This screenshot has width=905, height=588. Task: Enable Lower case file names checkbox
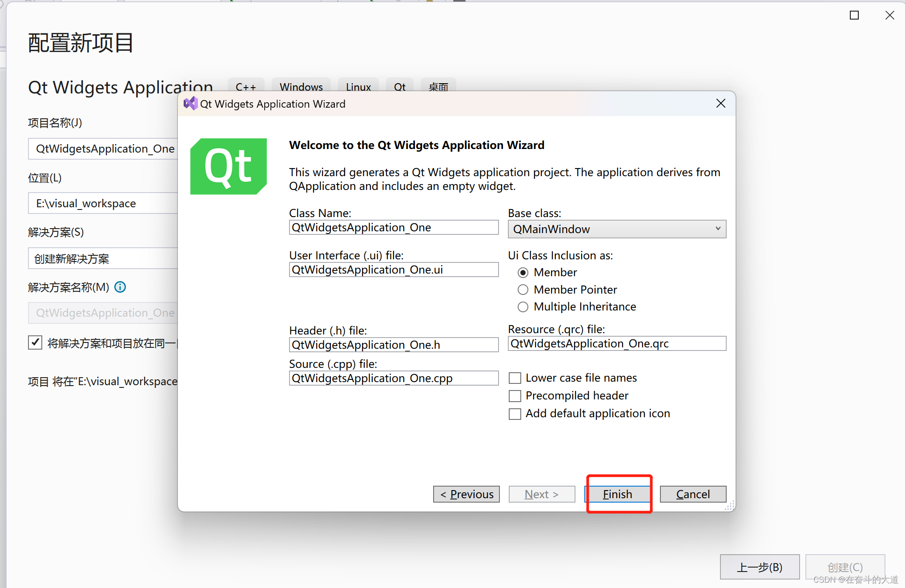(x=515, y=378)
